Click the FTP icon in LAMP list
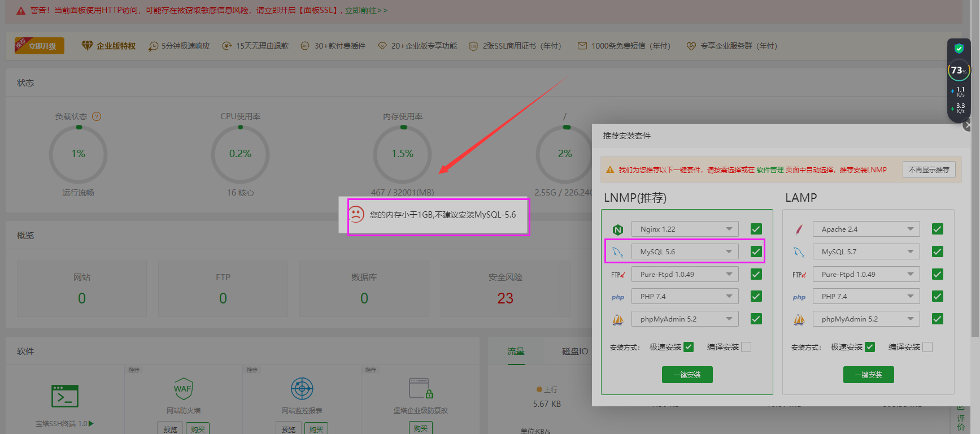 pyautogui.click(x=799, y=275)
